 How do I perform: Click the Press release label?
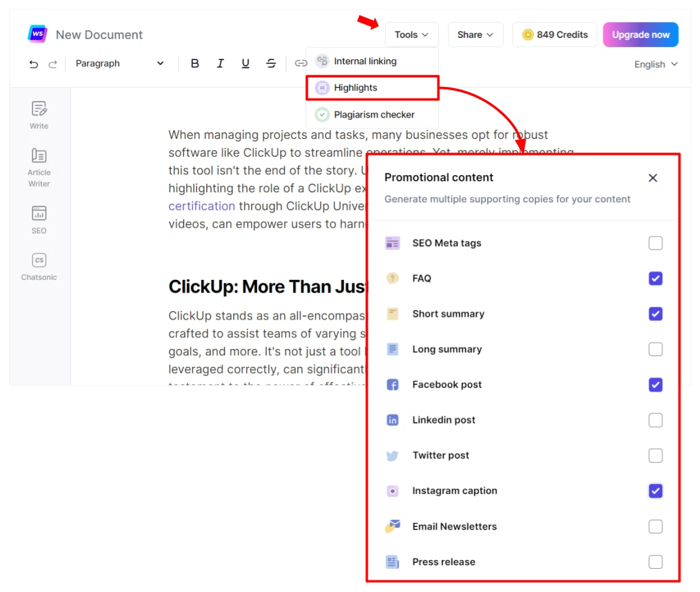click(444, 561)
